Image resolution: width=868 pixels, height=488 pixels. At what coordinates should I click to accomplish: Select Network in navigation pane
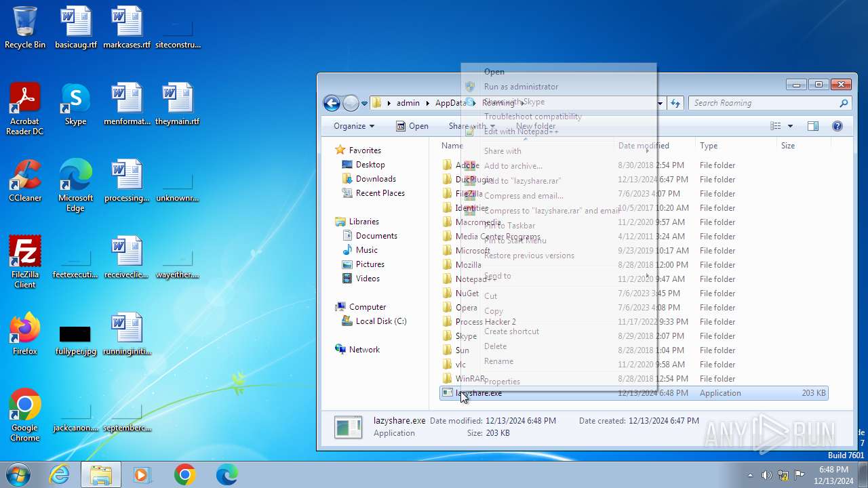click(x=364, y=350)
